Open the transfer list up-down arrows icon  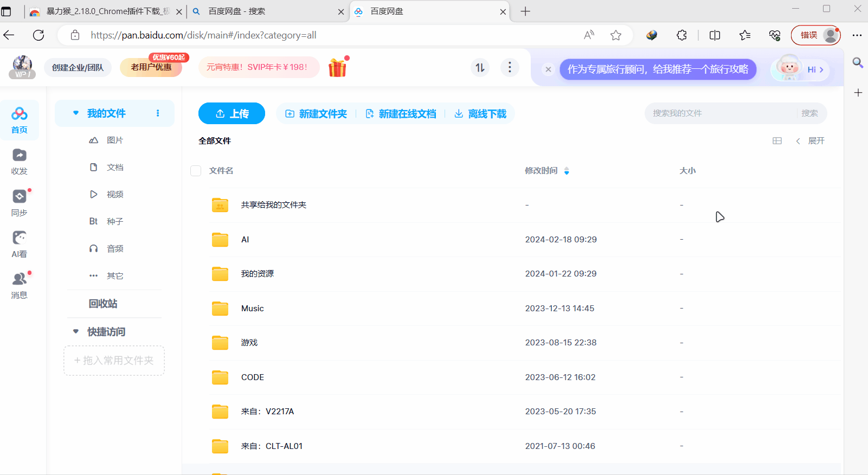[480, 68]
